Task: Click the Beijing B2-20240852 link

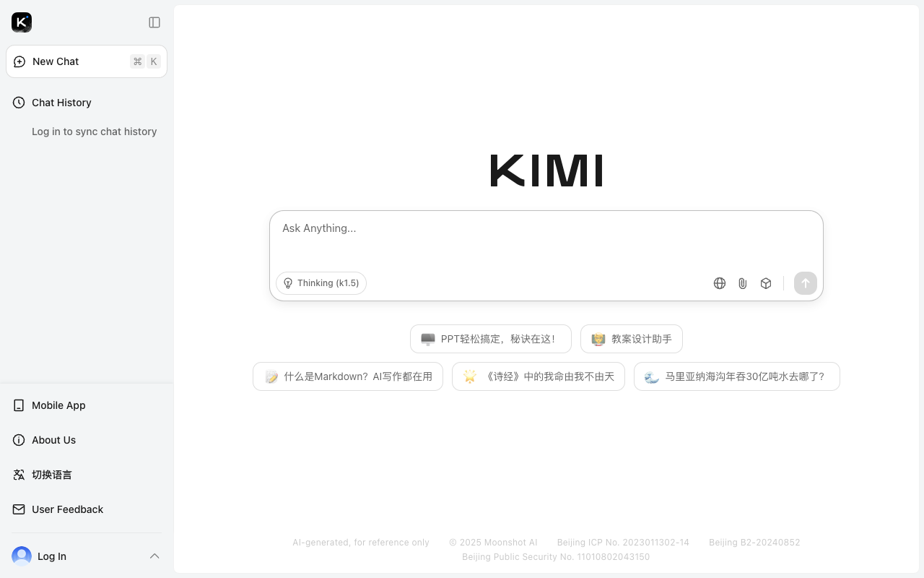Action: 754,543
